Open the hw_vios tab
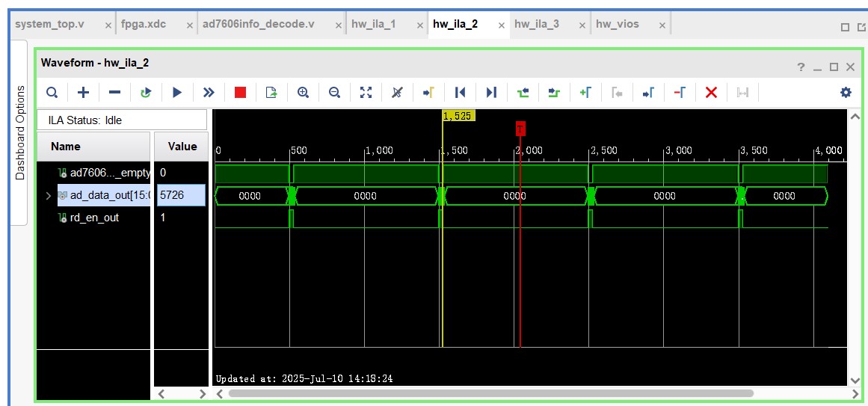The image size is (868, 406). (618, 25)
